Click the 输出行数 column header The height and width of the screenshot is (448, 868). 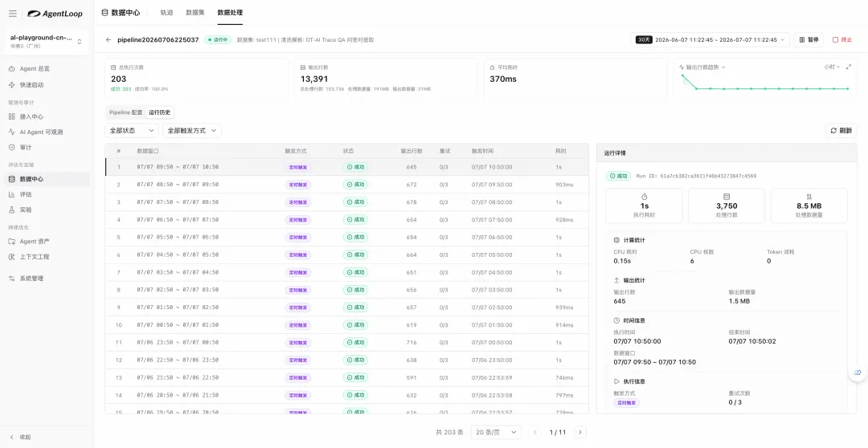coord(411,151)
